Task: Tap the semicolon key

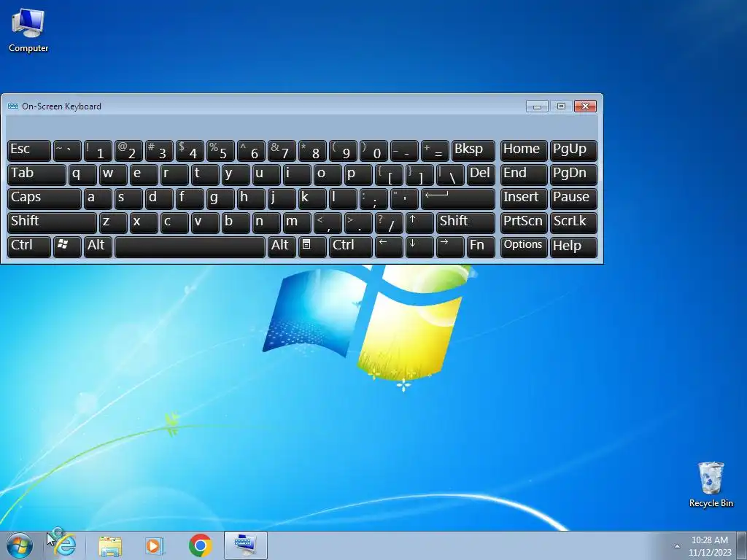Action: pyautogui.click(x=373, y=198)
